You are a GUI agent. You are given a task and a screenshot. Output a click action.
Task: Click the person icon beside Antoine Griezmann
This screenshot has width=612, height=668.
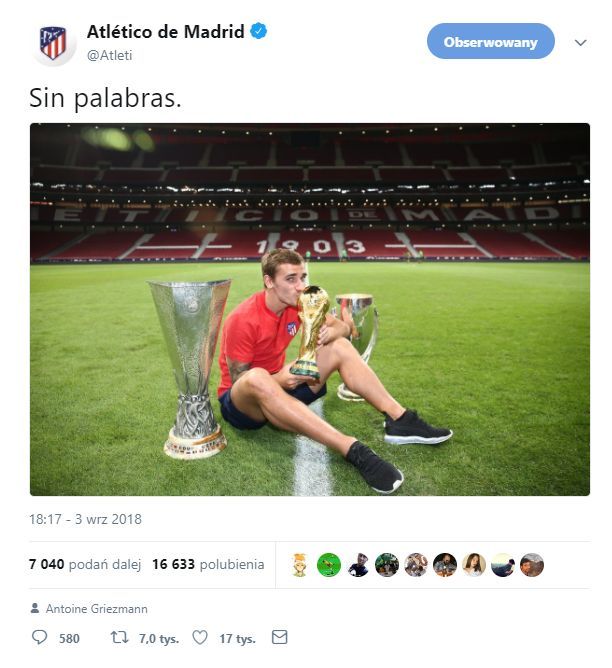[35, 608]
